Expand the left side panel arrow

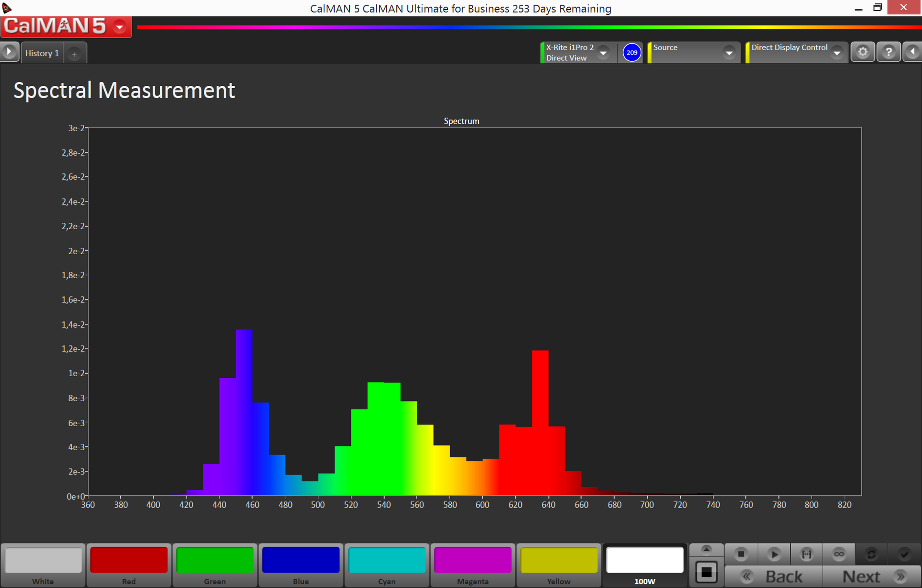point(9,52)
